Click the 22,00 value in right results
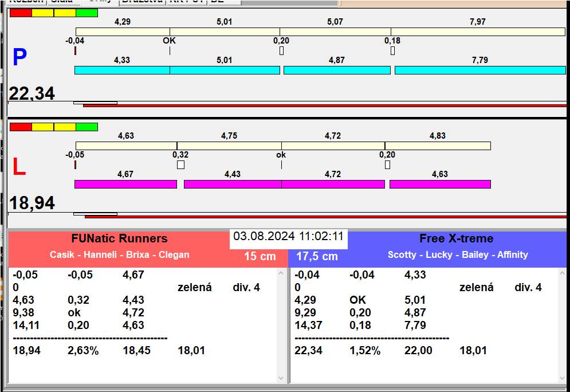This screenshot has height=392, width=570. pos(418,351)
